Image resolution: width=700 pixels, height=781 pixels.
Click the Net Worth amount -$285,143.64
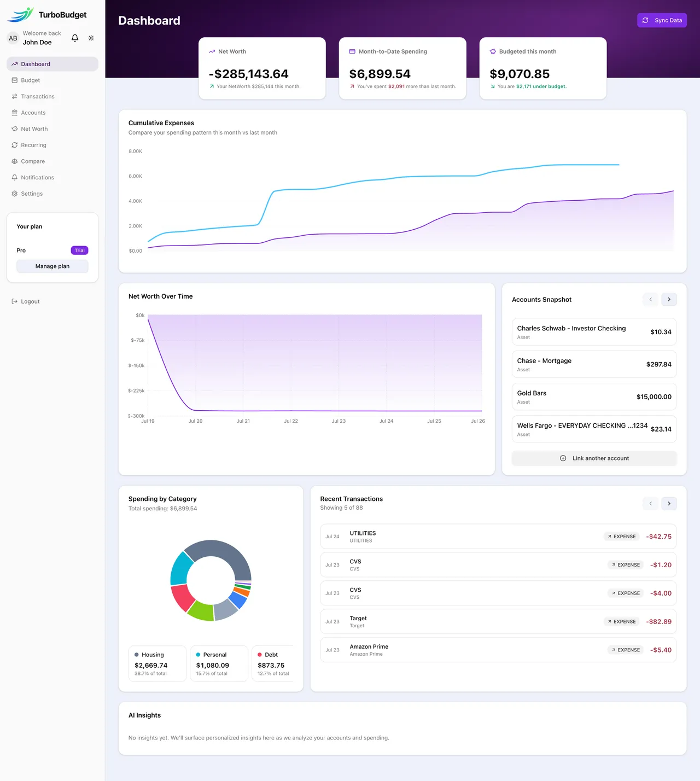[x=249, y=74]
